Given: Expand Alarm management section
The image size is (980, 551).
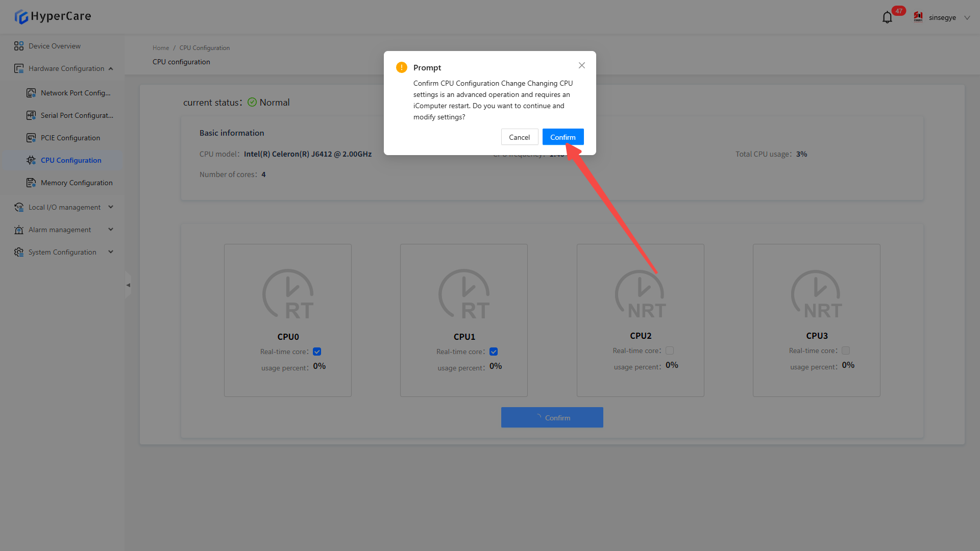Looking at the screenshot, I should click(x=111, y=230).
